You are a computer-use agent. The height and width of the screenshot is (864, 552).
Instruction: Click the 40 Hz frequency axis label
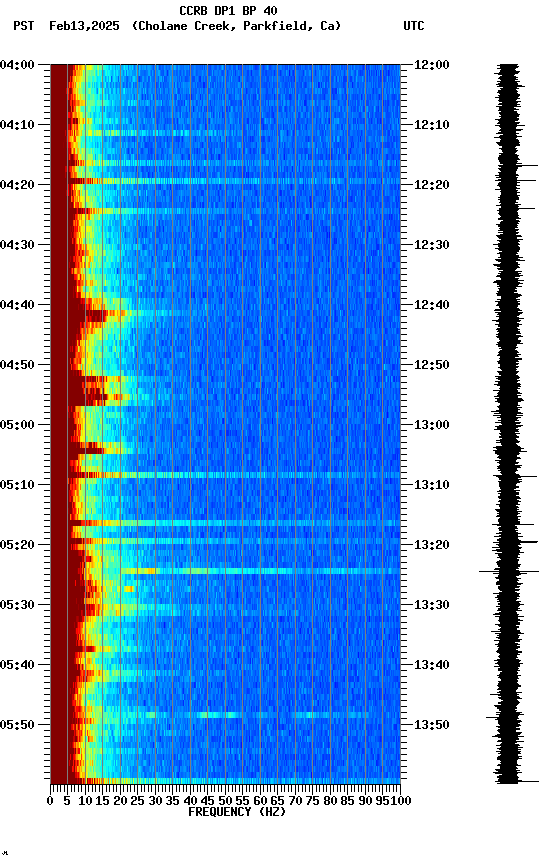pos(190,801)
